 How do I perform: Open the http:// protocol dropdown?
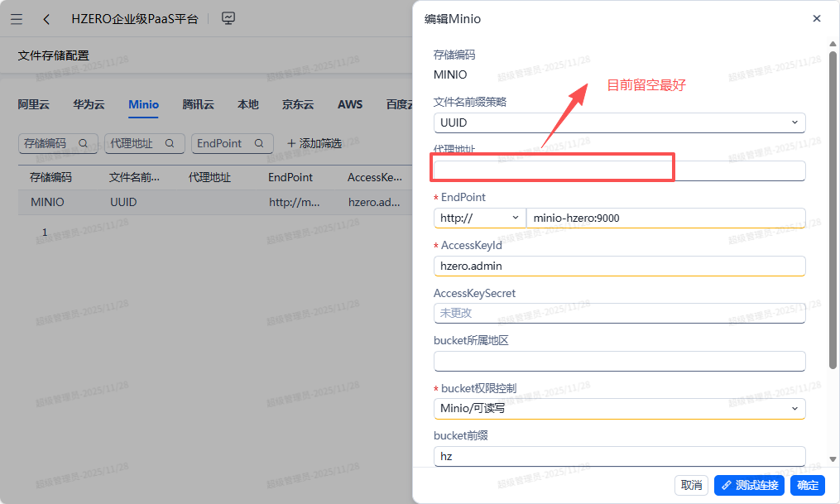[516, 218]
